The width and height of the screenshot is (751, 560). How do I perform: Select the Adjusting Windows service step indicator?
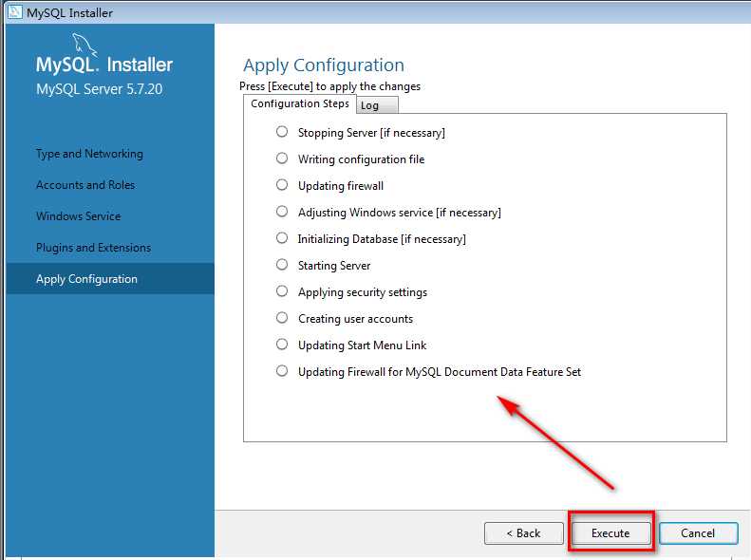(282, 211)
